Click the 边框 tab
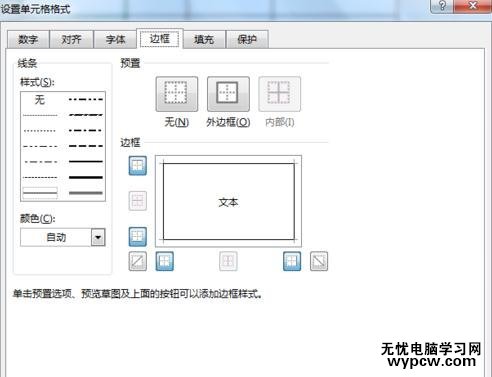The image size is (492, 377). (x=160, y=39)
